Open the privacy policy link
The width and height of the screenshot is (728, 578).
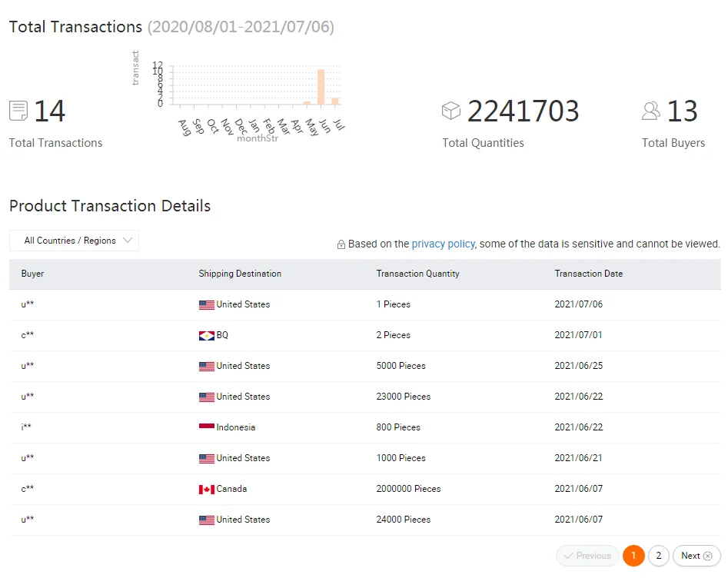[x=443, y=244]
